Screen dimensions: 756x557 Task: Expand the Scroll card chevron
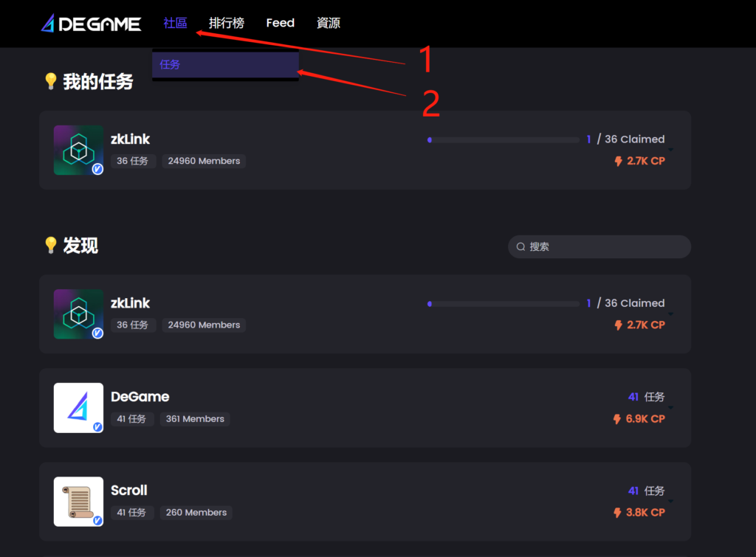[670, 502]
